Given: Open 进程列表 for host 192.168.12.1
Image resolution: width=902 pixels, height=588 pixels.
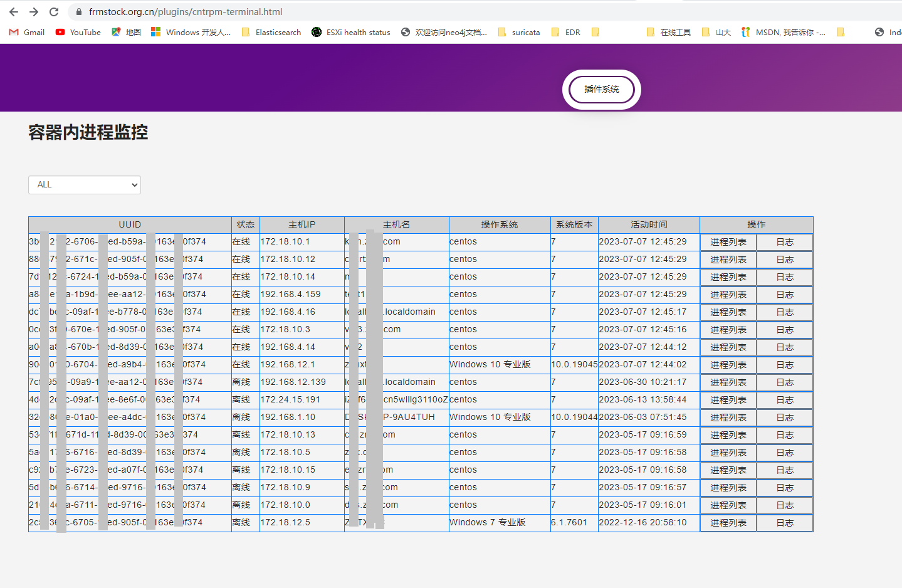Looking at the screenshot, I should 728,365.
